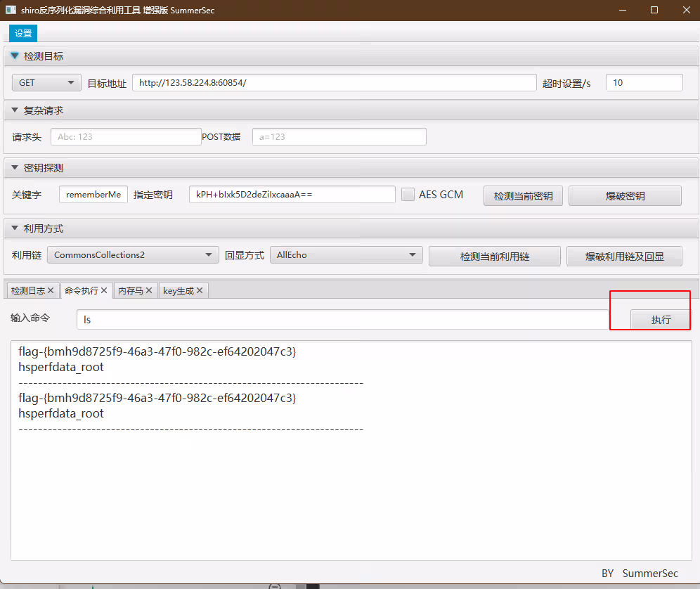Click the 目标地址 URL input field

click(x=334, y=83)
